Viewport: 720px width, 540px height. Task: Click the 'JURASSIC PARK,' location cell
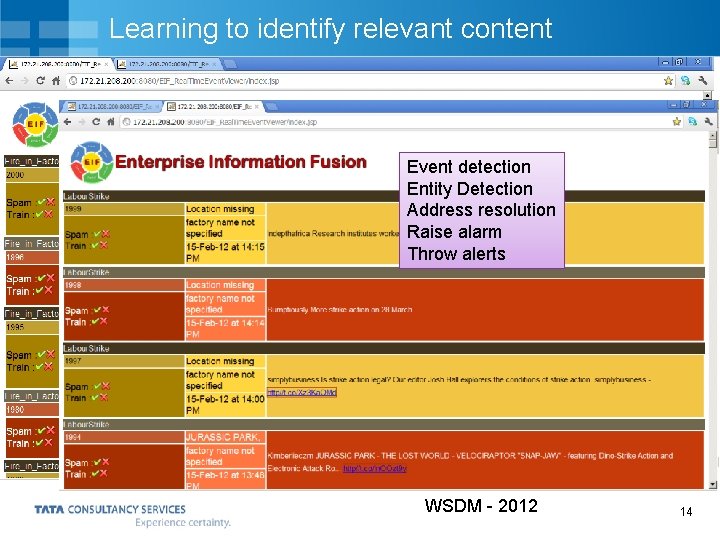(x=225, y=437)
